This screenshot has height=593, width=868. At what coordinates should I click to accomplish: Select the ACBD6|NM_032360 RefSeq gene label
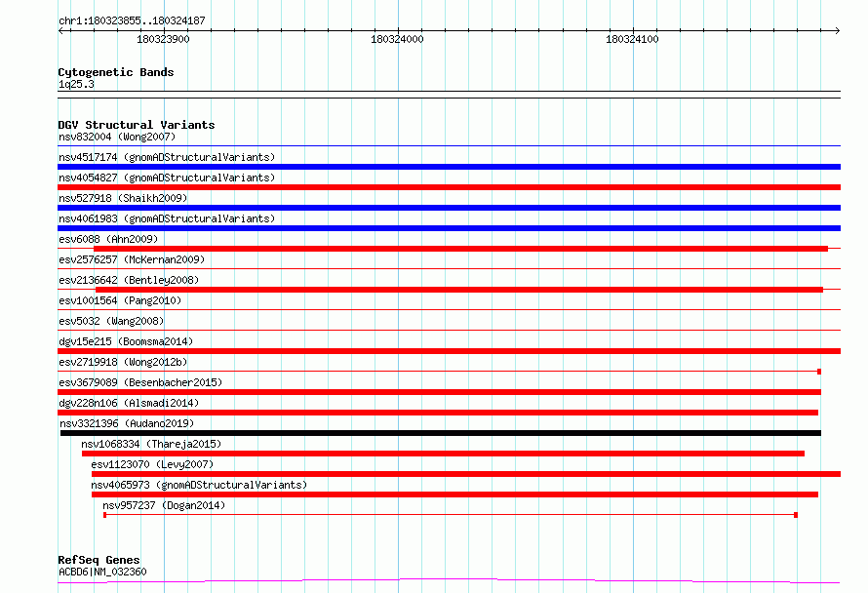click(x=102, y=572)
